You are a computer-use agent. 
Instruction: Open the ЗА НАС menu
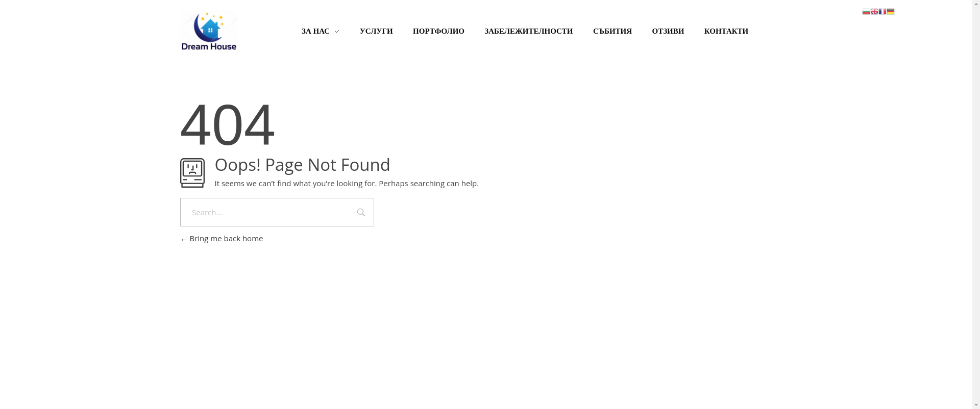[315, 31]
